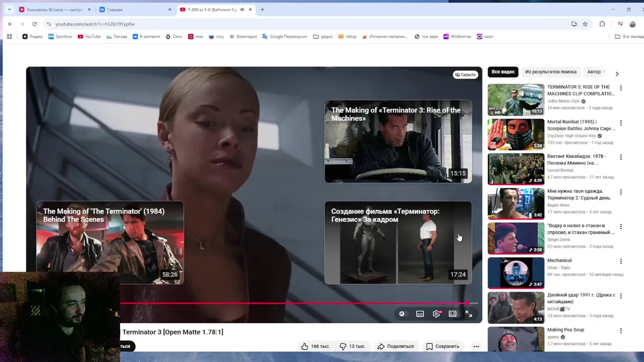Screen dimensions: 644x362
Task: Open the player settings gear
Action: point(436,314)
